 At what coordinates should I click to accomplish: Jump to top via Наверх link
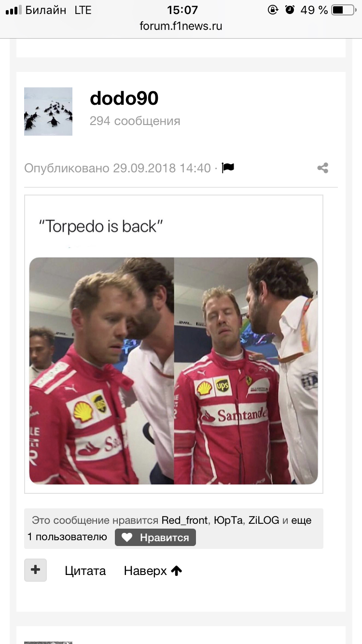153,571
